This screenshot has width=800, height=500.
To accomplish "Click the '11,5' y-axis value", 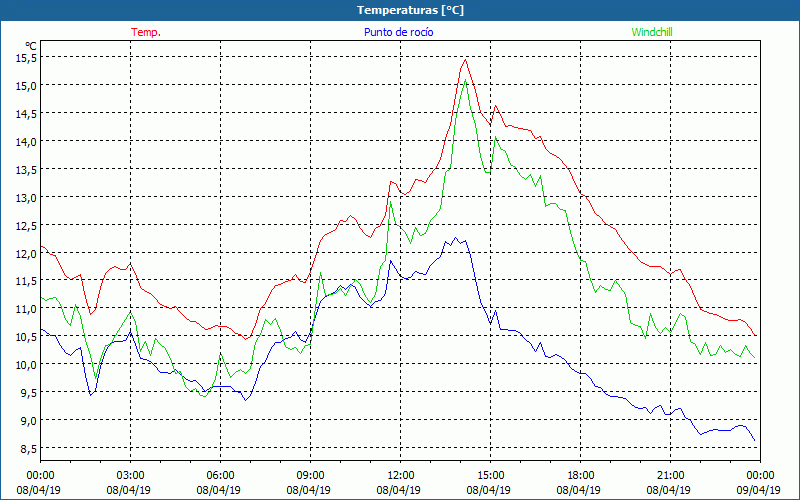I will click(27, 281).
